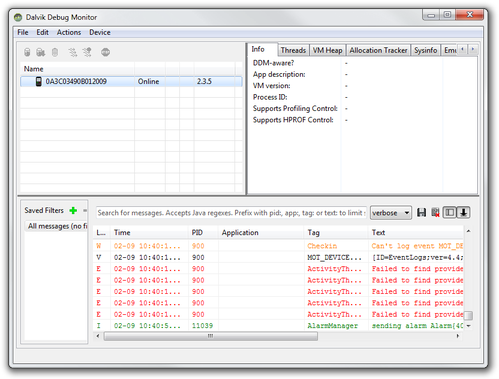Screen dimensions: 499x379
Task: Click the Online status cell
Action: pos(148,81)
